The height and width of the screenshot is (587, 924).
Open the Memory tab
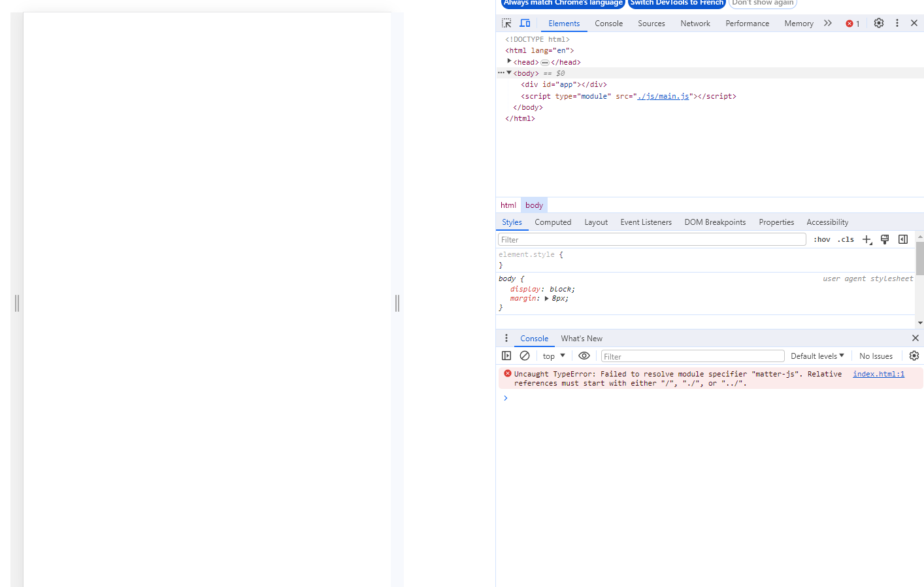799,24
